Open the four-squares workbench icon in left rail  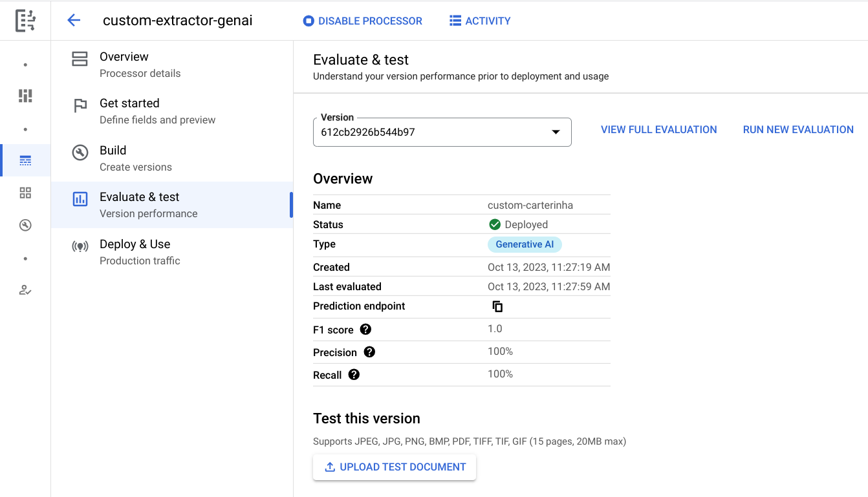25,193
